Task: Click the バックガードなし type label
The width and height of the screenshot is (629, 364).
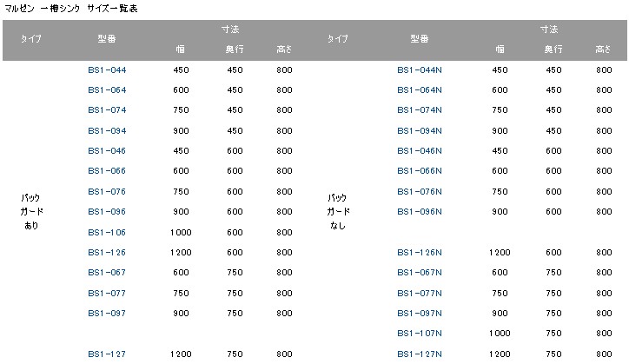Action: [x=338, y=211]
